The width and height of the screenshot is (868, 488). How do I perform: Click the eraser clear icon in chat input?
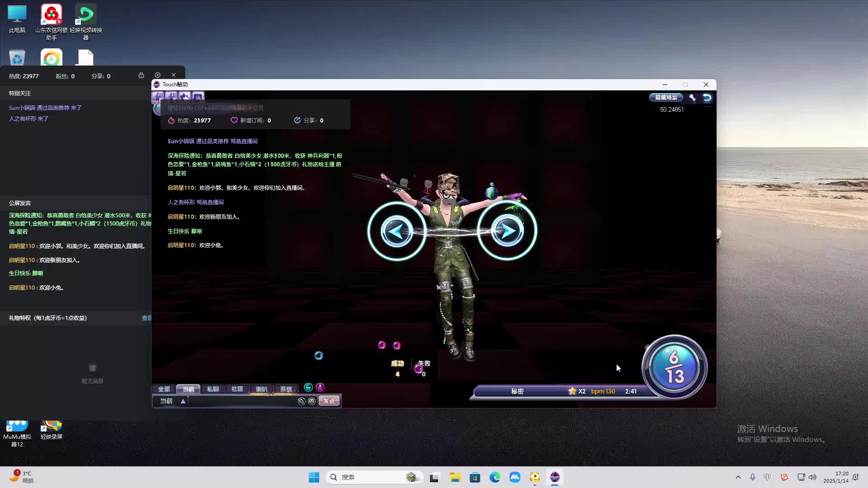point(302,401)
